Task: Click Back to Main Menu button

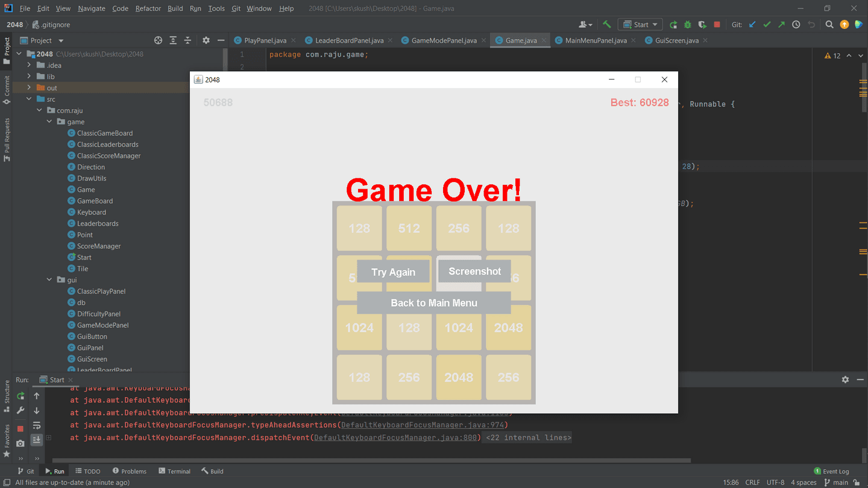Action: [x=434, y=302]
